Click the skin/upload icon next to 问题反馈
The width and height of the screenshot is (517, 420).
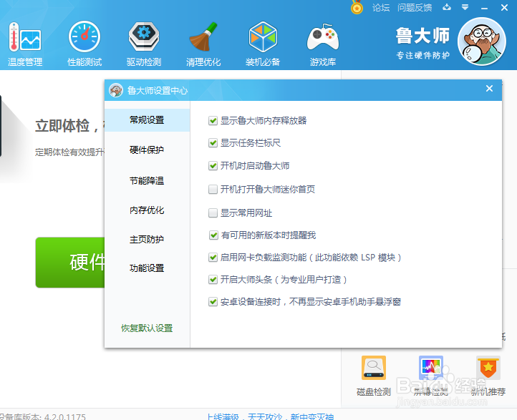coord(447,7)
